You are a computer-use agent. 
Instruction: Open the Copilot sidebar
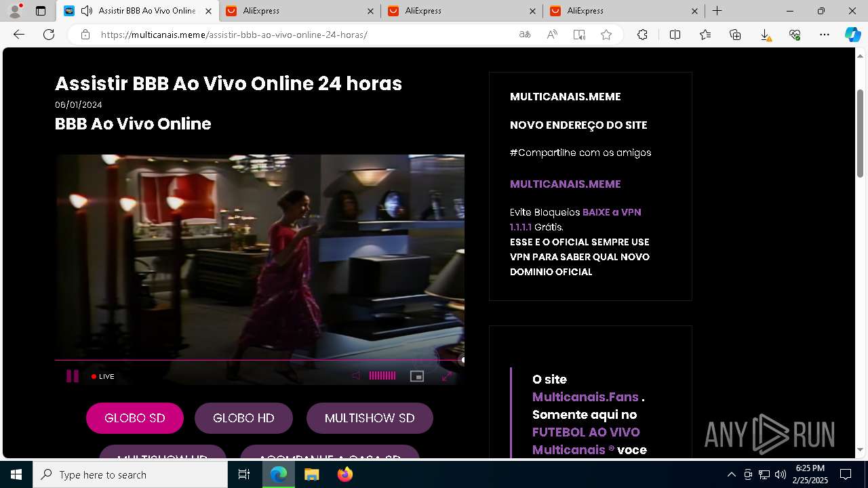coord(852,35)
